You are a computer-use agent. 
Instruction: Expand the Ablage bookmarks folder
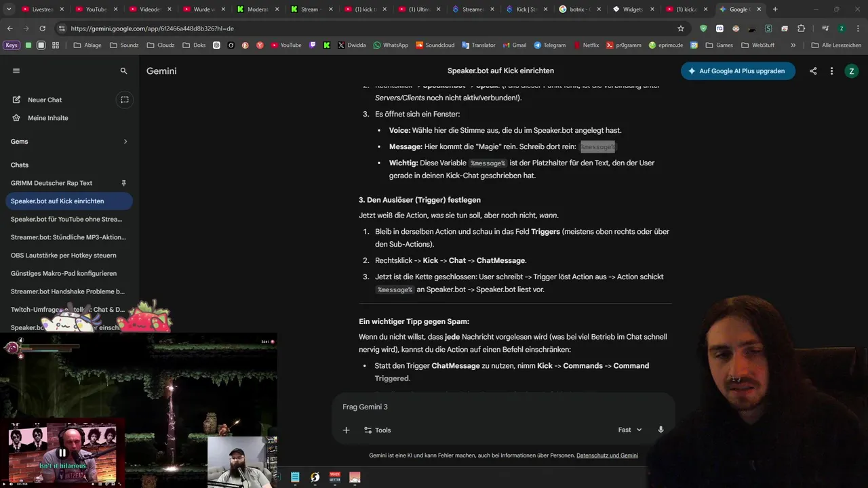click(x=87, y=45)
